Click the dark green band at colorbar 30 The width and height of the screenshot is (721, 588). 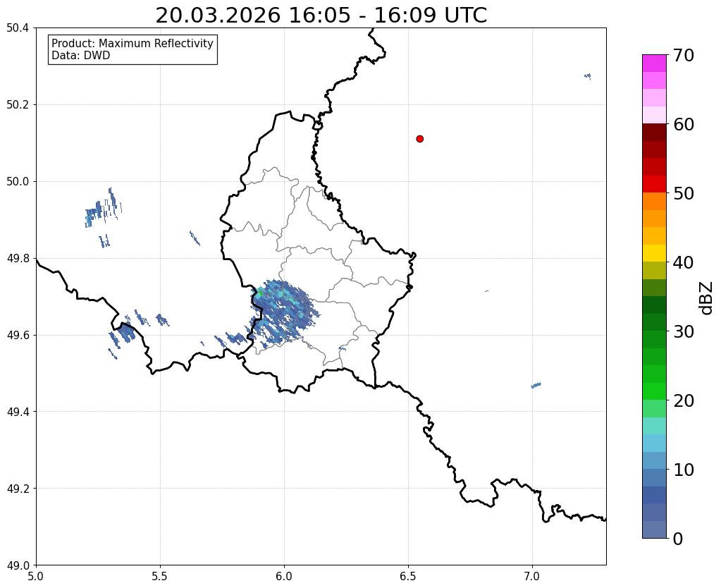(654, 322)
